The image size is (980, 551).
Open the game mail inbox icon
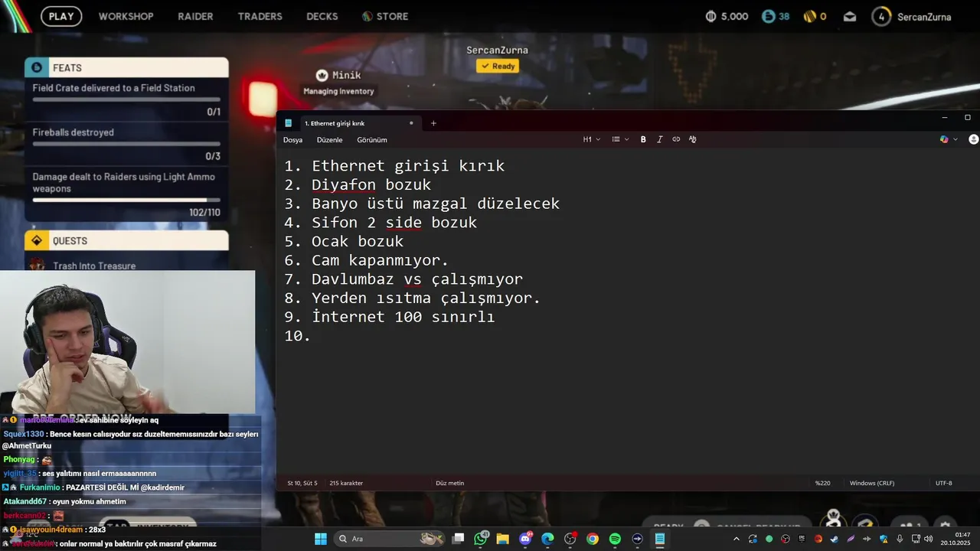pos(850,16)
